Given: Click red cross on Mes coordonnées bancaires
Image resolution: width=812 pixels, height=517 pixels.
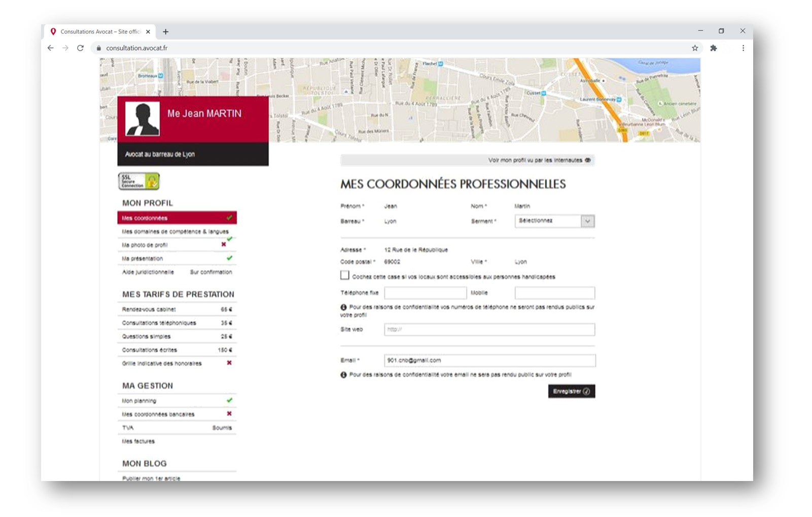Looking at the screenshot, I should pyautogui.click(x=229, y=414).
